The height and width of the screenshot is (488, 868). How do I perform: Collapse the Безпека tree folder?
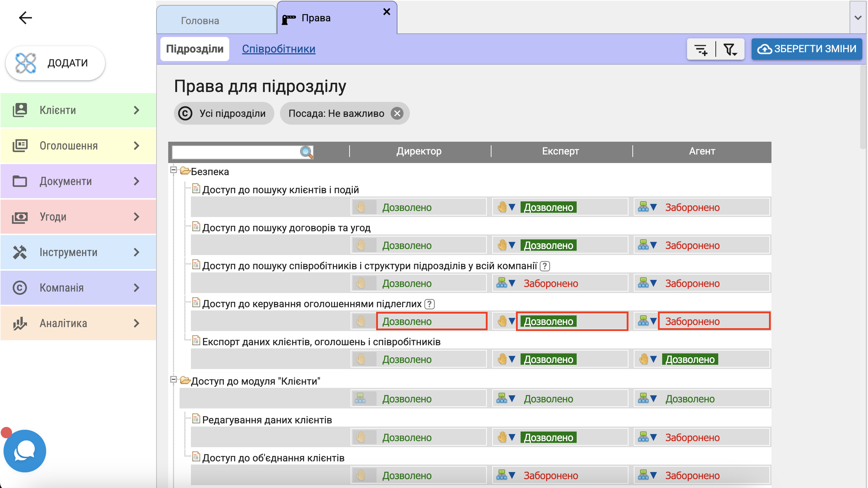click(x=174, y=170)
